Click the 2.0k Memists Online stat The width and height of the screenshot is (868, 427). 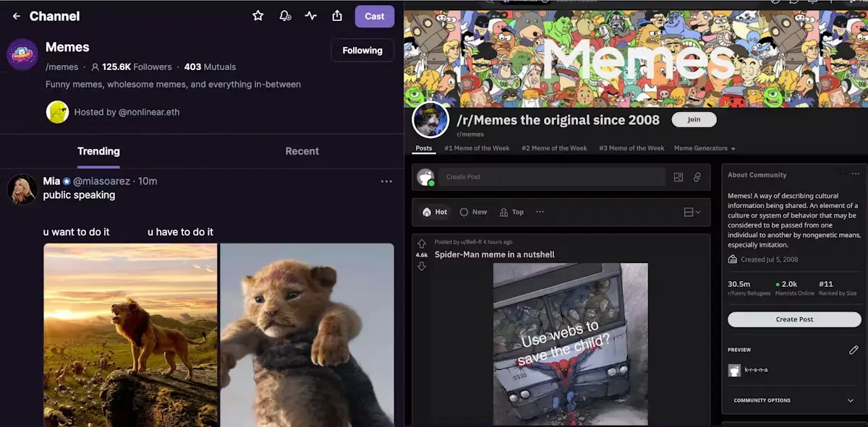pos(794,288)
